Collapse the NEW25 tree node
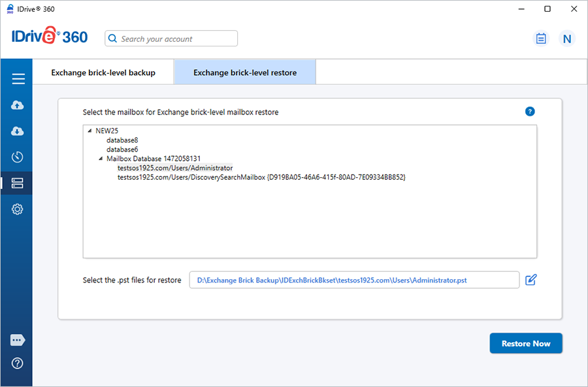 pyautogui.click(x=90, y=131)
